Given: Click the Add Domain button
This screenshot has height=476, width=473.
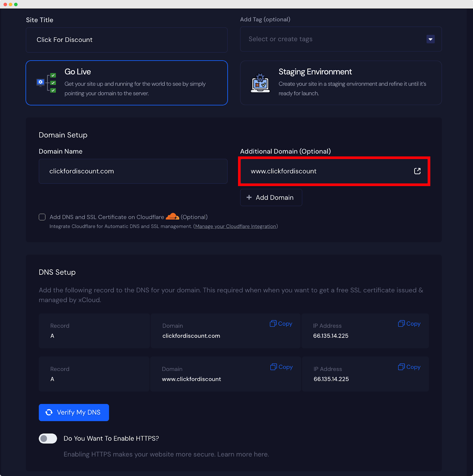Looking at the screenshot, I should point(271,198).
